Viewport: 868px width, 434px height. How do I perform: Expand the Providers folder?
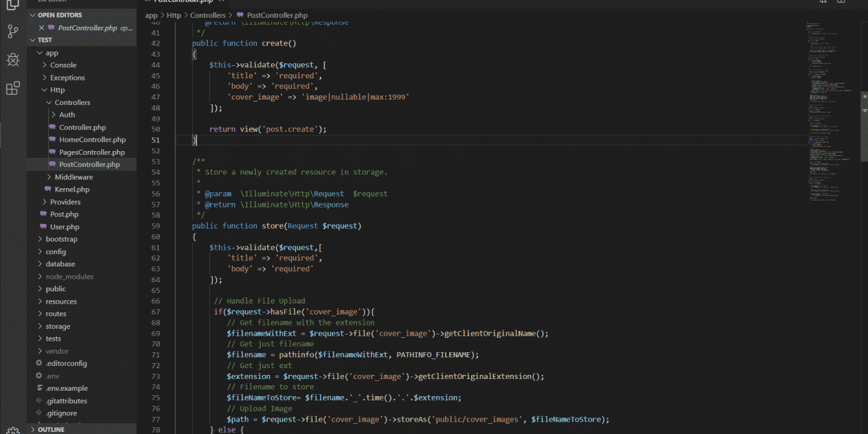45,202
